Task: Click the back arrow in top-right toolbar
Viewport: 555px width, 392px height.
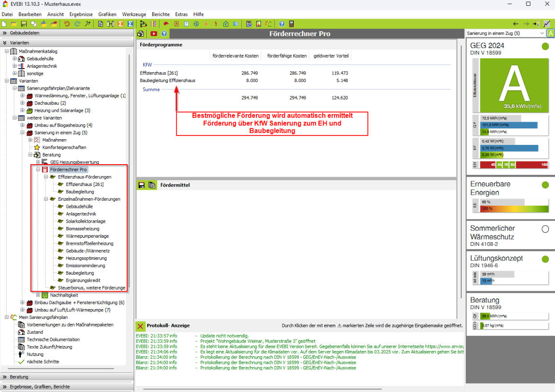Action: [x=516, y=24]
